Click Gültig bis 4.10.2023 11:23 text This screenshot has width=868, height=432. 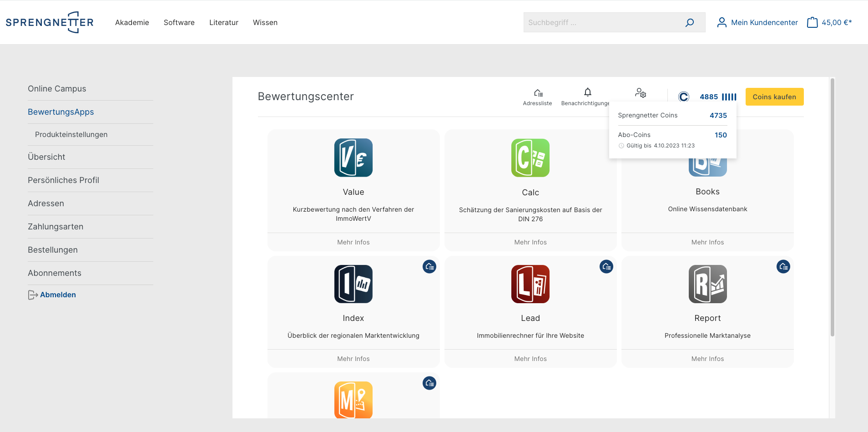pyautogui.click(x=661, y=146)
